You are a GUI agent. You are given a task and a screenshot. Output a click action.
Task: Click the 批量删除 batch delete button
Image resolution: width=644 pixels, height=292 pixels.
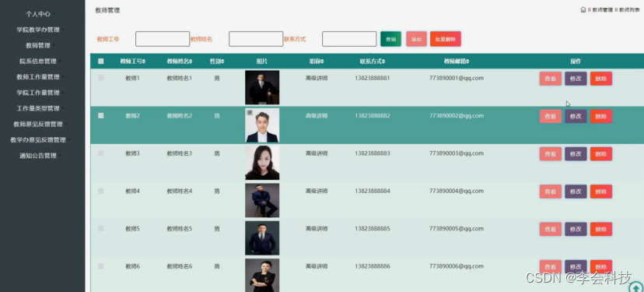[445, 39]
